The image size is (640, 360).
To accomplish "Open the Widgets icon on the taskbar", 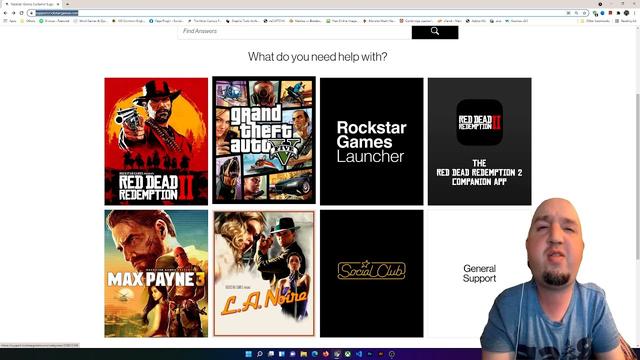I will [282, 354].
